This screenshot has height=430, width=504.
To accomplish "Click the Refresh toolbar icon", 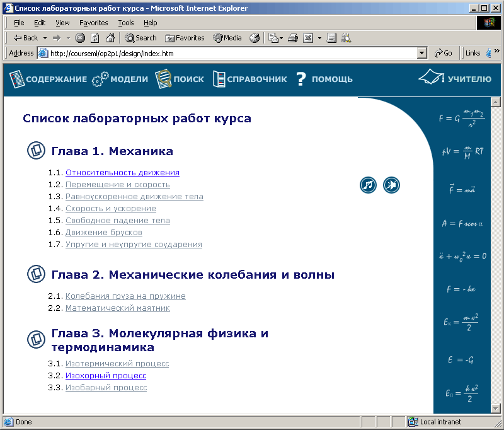I will [x=95, y=38].
